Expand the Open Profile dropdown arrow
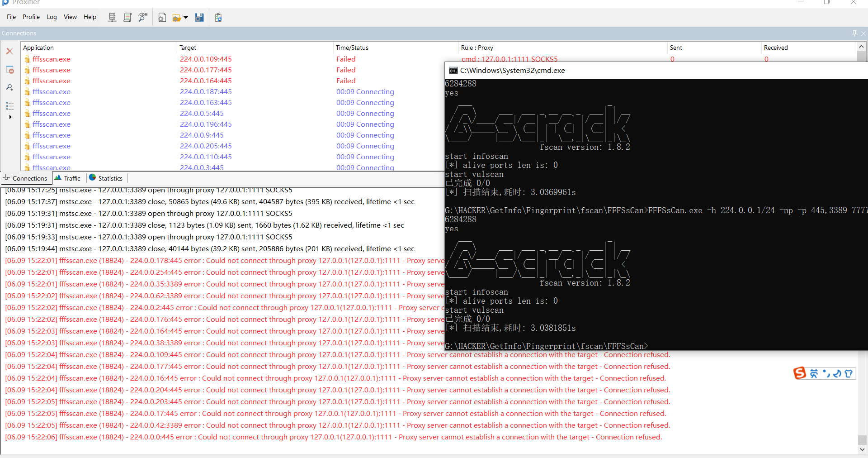This screenshot has height=458, width=868. coord(186,18)
